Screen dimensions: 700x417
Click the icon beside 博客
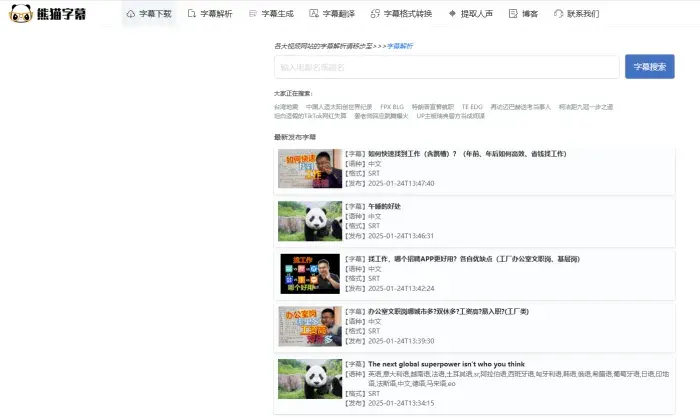[512, 14]
